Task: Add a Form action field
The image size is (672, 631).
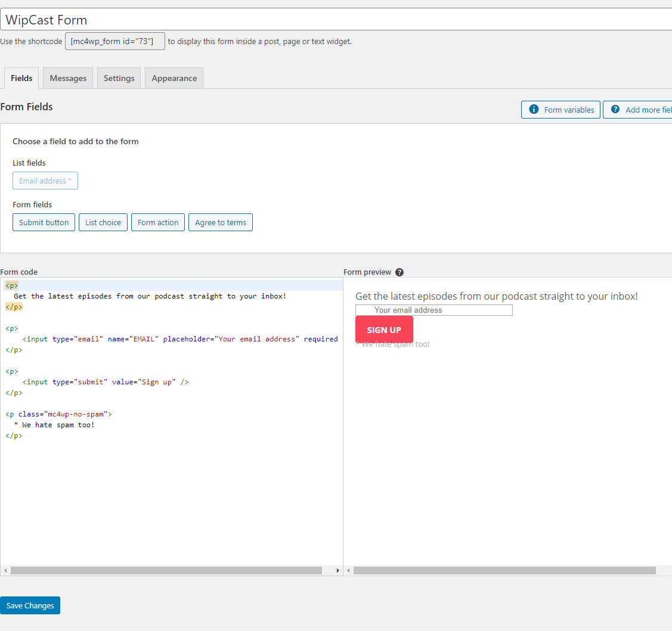Action: click(x=158, y=222)
